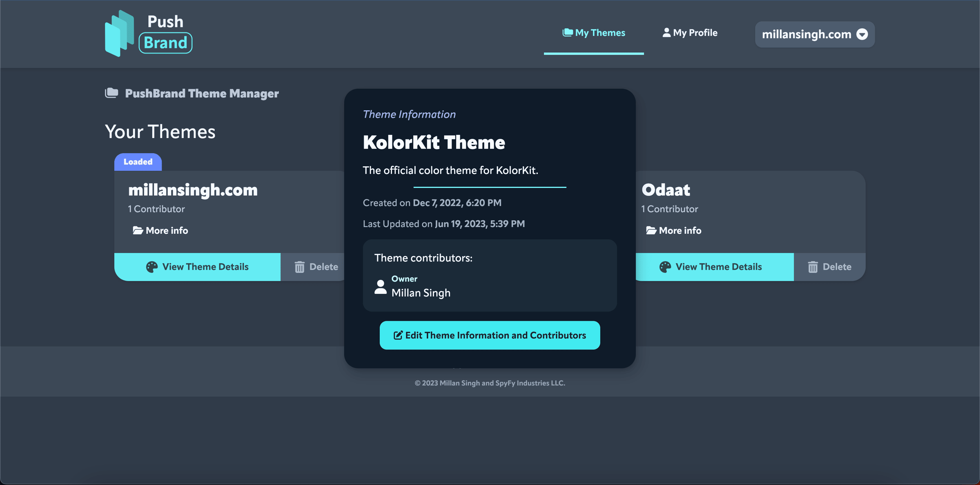Click the Odaat theme title
980x485 pixels.
tap(666, 190)
